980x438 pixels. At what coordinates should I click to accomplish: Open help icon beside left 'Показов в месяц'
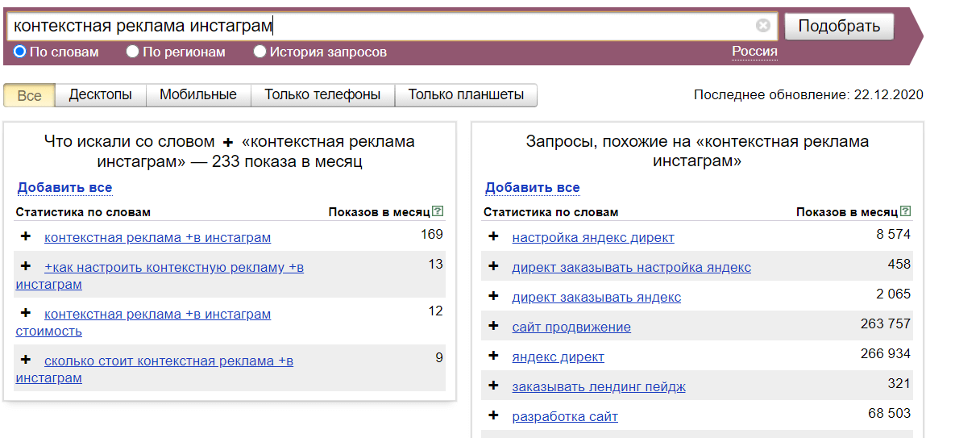pyautogui.click(x=438, y=211)
